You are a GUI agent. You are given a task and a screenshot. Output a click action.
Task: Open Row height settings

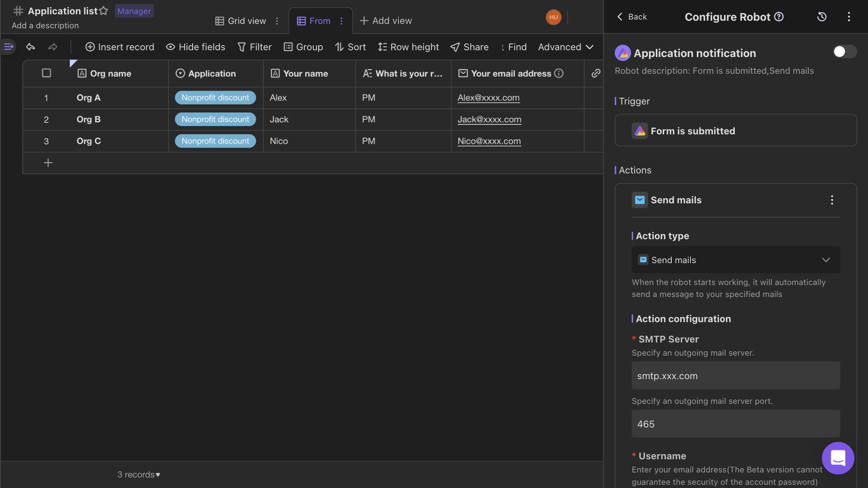coord(408,47)
